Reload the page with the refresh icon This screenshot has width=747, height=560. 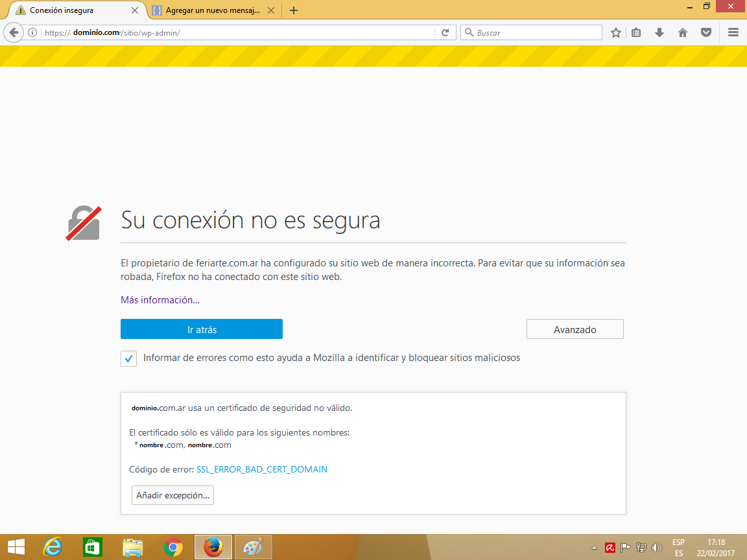(x=445, y=32)
